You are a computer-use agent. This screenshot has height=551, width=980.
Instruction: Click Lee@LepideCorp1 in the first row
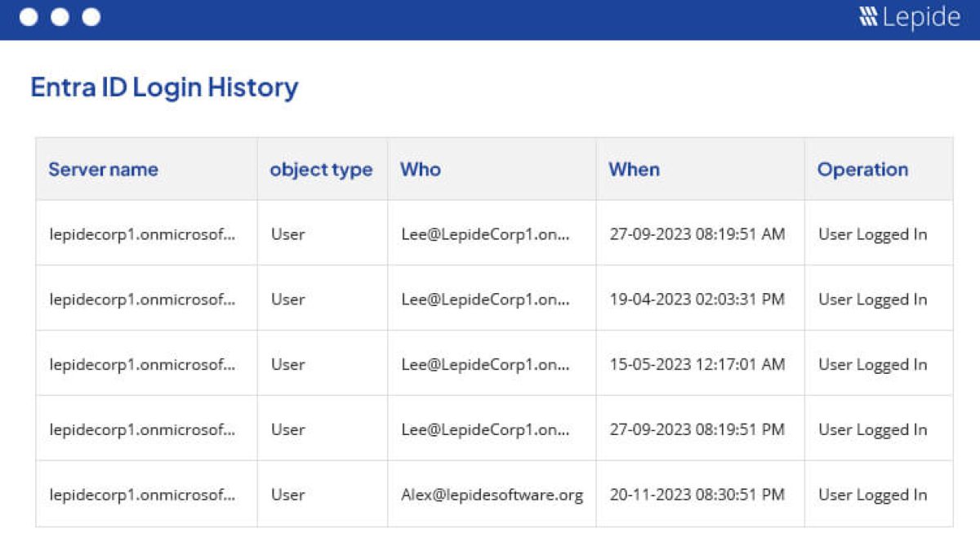(x=485, y=234)
